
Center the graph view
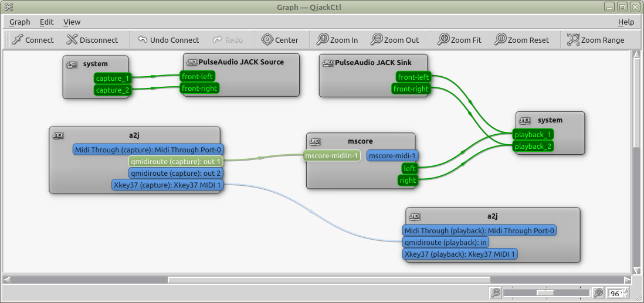click(280, 40)
